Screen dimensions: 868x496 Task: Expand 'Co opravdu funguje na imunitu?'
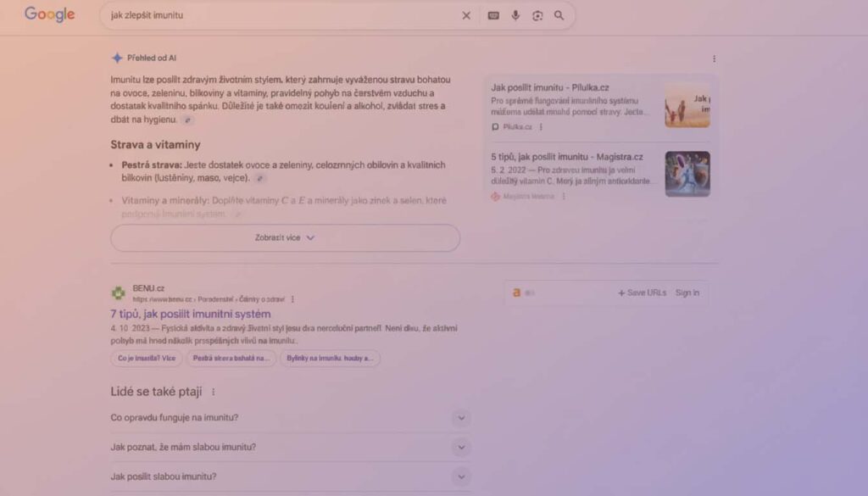pos(461,418)
